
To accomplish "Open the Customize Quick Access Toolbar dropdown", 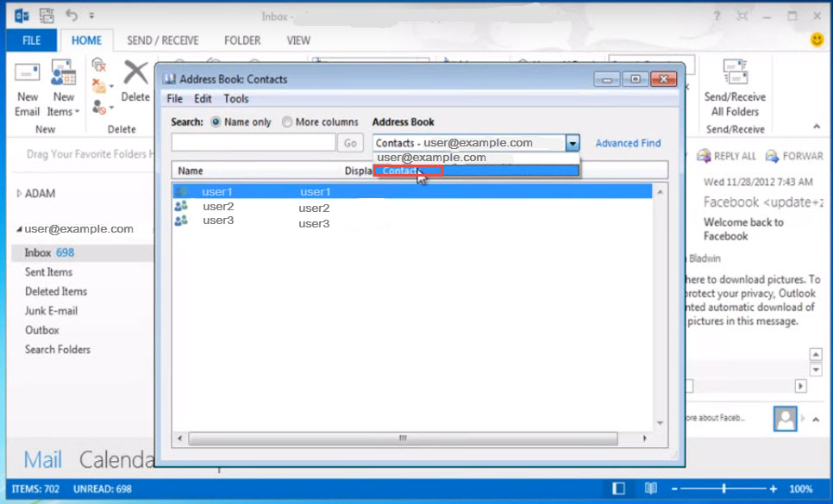I will [92, 16].
